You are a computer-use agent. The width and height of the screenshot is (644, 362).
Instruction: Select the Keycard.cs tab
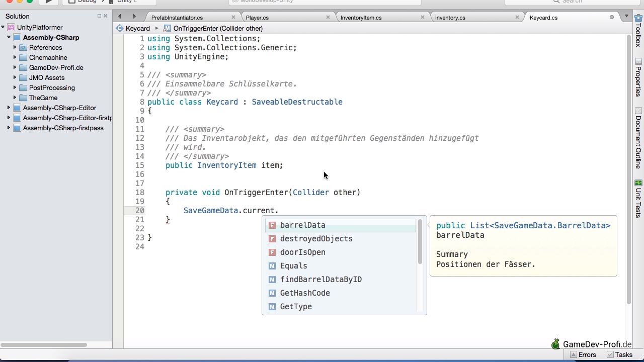543,18
